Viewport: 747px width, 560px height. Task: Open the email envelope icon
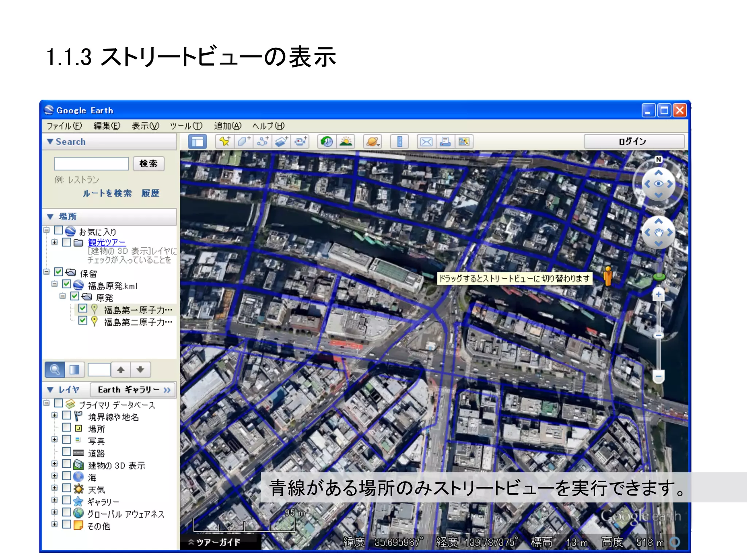pos(426,141)
